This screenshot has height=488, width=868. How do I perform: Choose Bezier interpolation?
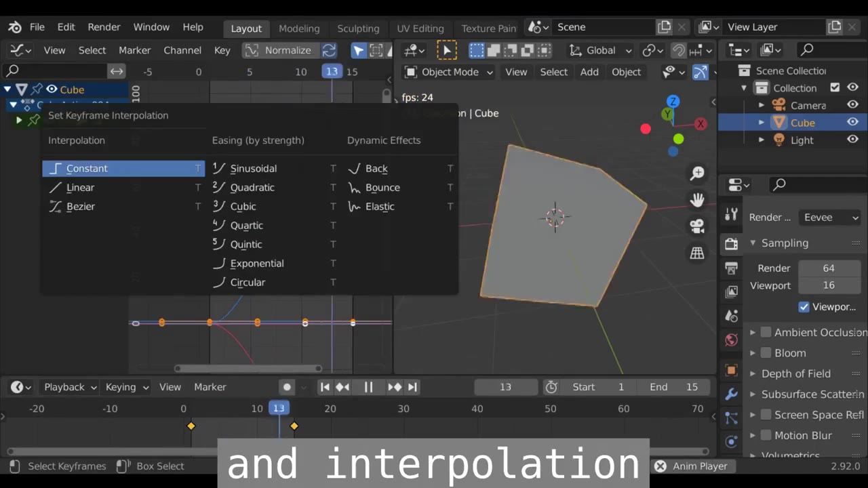(x=123, y=206)
